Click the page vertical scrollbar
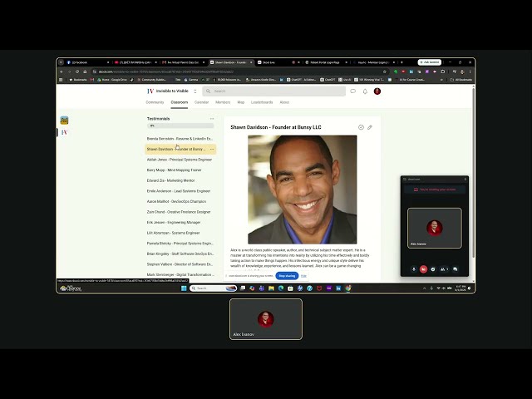Screen dimensions: 532x399 point(473,171)
